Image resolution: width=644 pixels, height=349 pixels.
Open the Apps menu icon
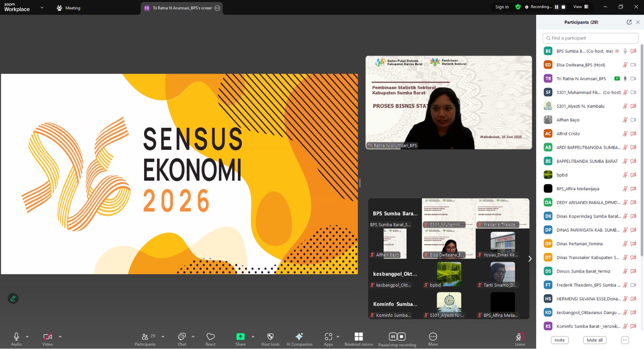[x=328, y=337]
